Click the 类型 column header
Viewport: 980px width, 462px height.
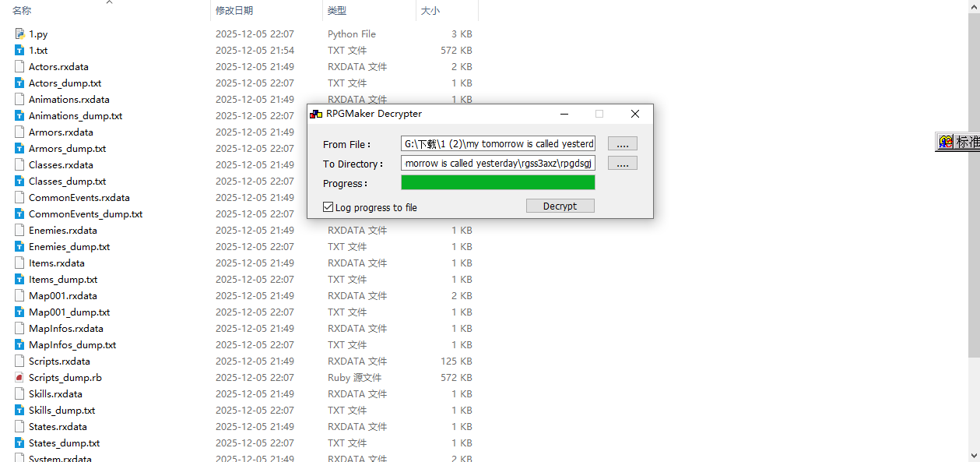(337, 10)
